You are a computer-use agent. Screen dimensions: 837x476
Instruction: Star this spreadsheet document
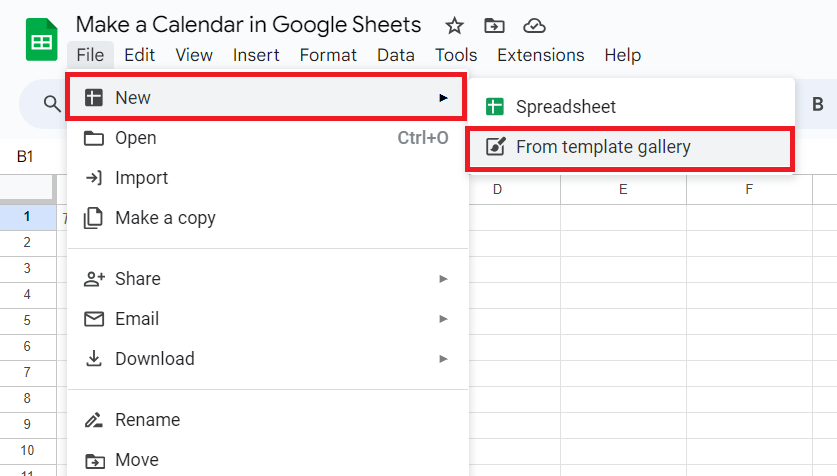pos(454,25)
